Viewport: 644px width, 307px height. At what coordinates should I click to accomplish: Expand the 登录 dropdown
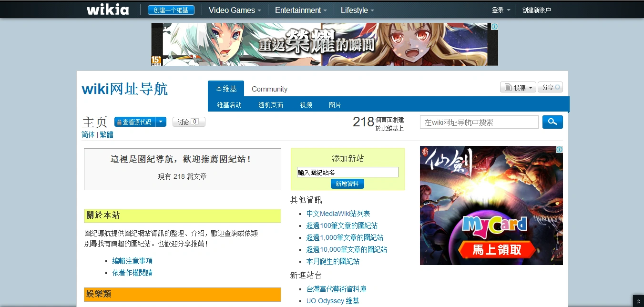[x=501, y=10]
